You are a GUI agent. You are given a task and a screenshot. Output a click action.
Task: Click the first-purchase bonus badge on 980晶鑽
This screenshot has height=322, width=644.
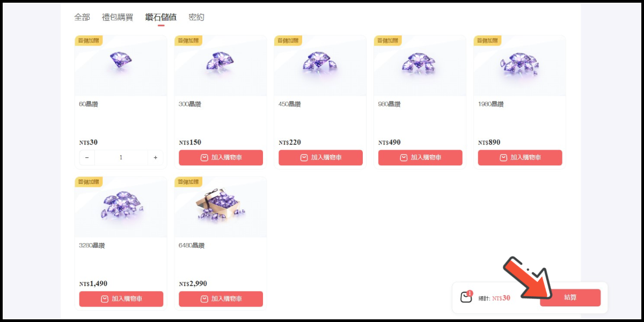point(388,40)
